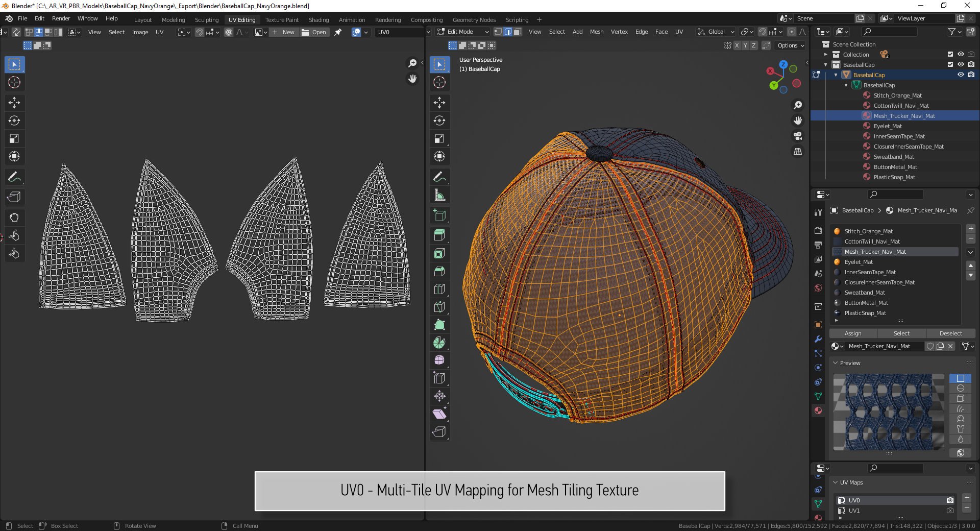Set UV0 as active render UV map
This screenshot has width=980, height=531.
(950, 500)
